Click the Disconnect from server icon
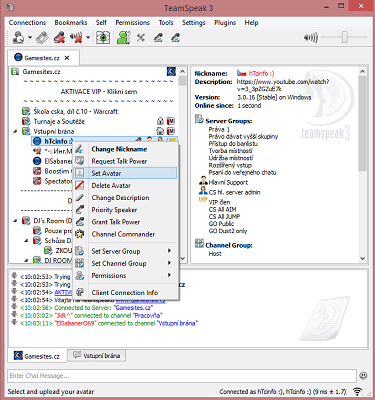 pos(60,37)
